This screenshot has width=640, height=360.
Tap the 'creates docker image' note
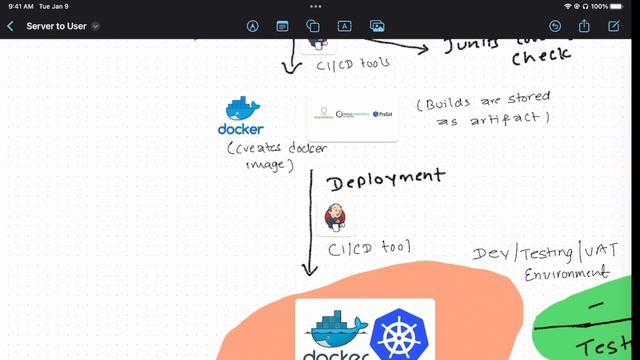(278, 156)
